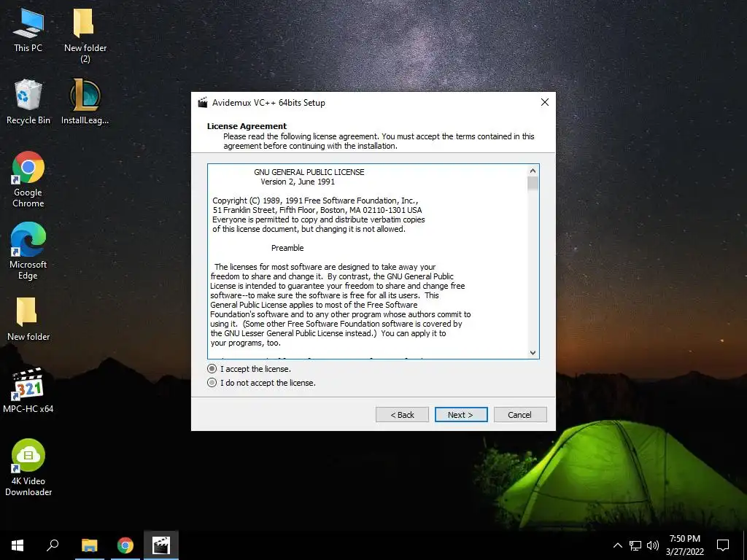This screenshot has width=747, height=560.
Task: Select the InstallLeag... desktop icon
Action: point(85,102)
